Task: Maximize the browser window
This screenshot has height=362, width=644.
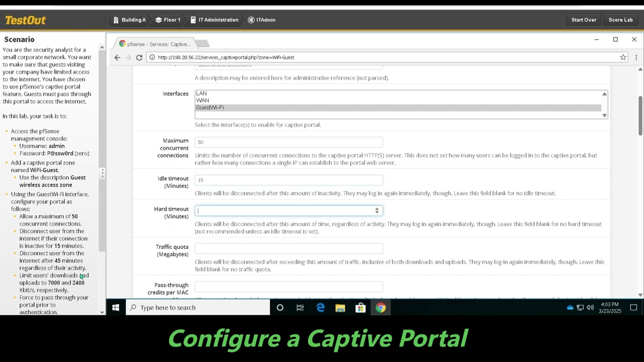Action: click(615, 40)
